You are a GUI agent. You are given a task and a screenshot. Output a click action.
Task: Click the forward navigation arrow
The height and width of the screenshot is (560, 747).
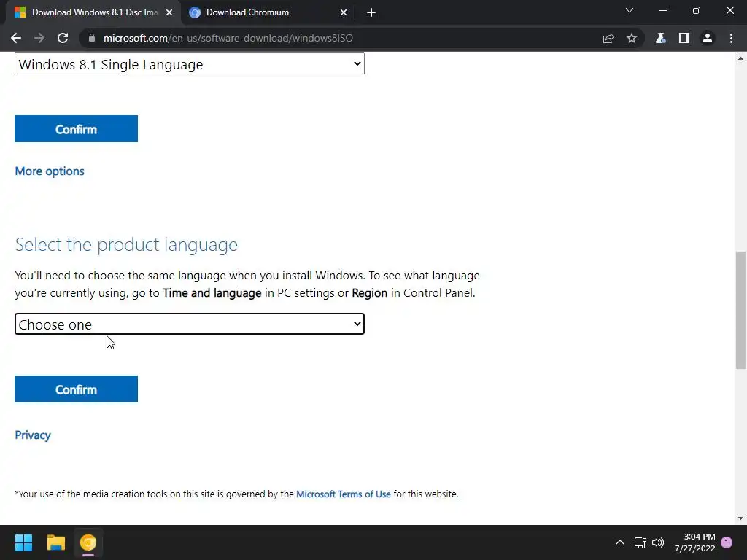tap(39, 38)
